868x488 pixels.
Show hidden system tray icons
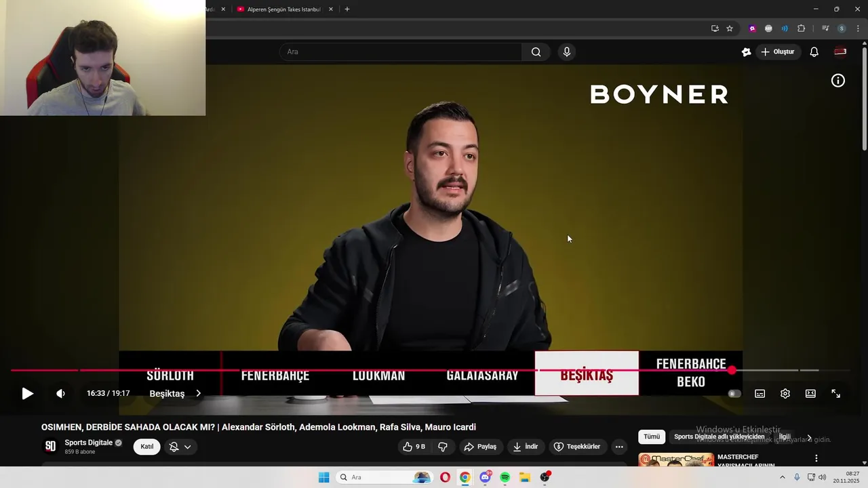click(782, 477)
